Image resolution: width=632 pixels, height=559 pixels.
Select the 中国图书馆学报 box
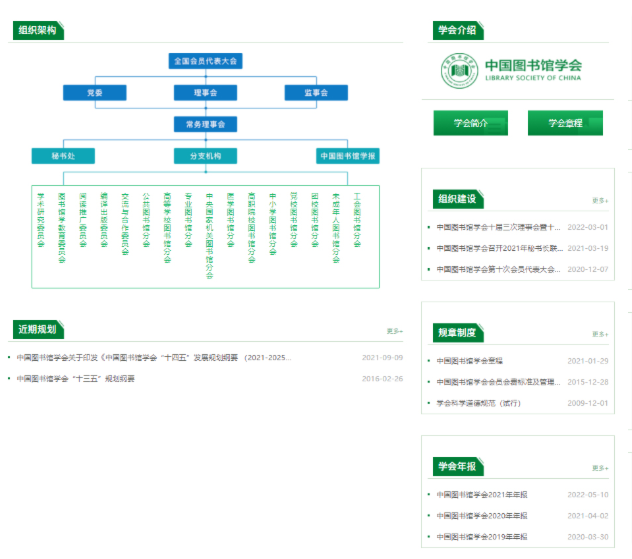[x=348, y=156]
